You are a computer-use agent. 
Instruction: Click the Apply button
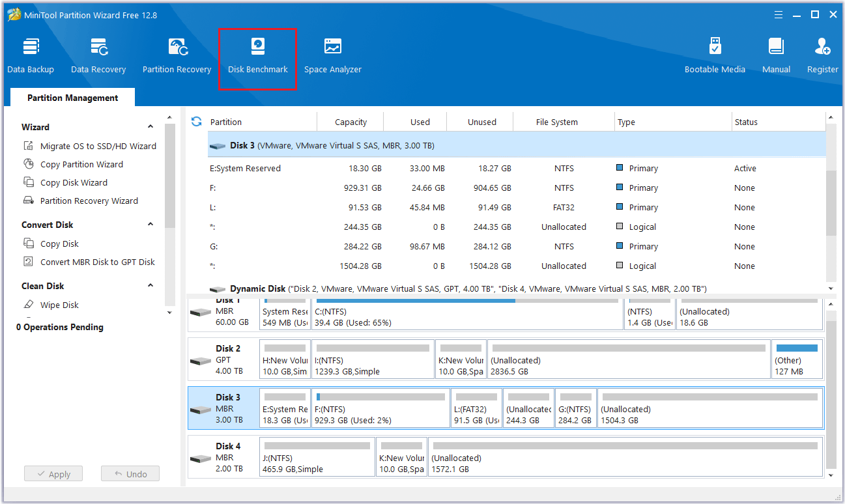53,474
